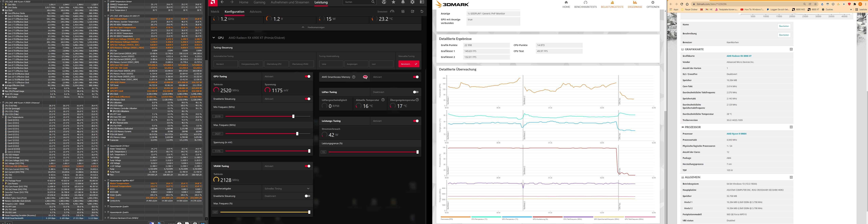
Task: Adjust Max. Frequenz (MHz) slider handle
Action: coord(297,134)
